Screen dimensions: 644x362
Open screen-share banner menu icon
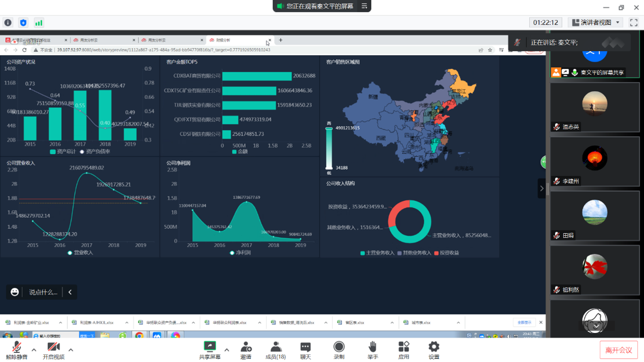[364, 6]
